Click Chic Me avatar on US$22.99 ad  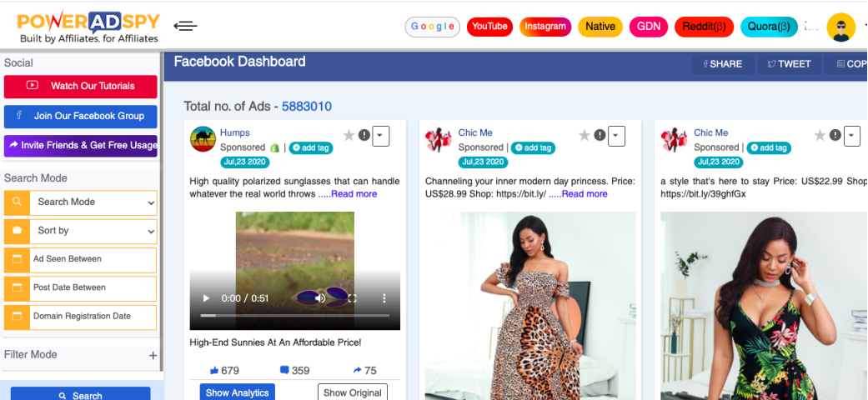coord(675,139)
